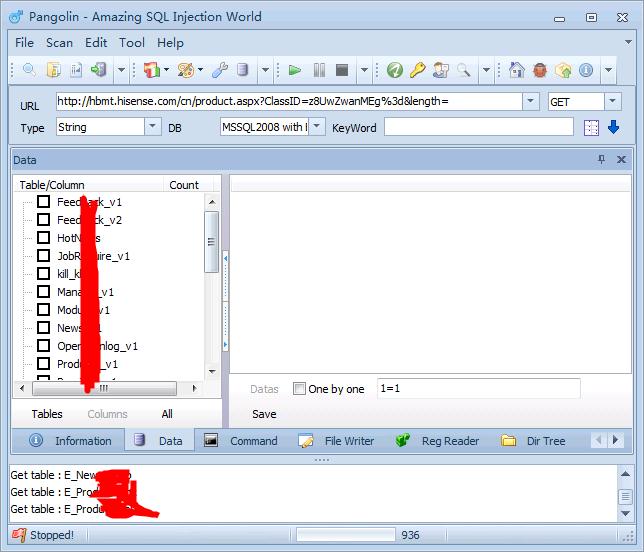Screen dimensions: 644x552
Task: Click the report page icon in toolbar
Action: pos(76,70)
